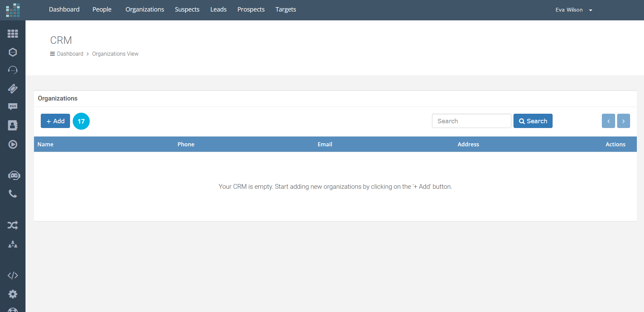Open the headset support icon in sidebar
Screen dimensions: 644x312
[13, 70]
